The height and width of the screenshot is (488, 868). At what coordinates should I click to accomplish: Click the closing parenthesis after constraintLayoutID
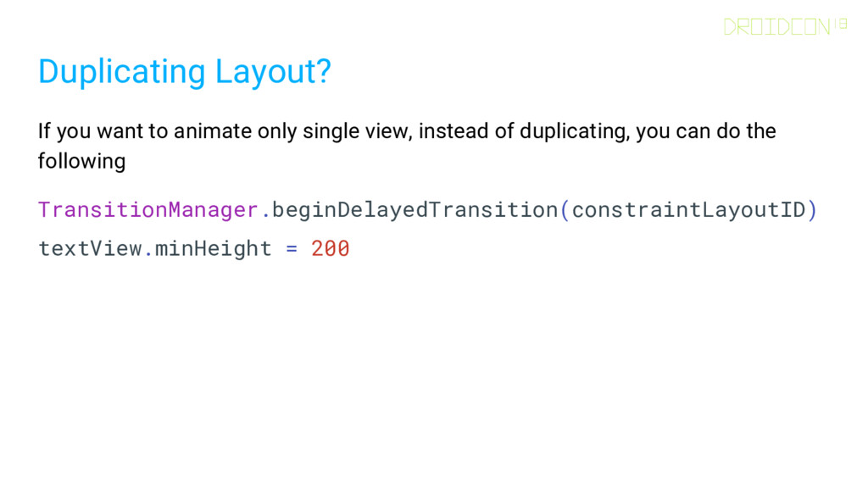tap(812, 210)
